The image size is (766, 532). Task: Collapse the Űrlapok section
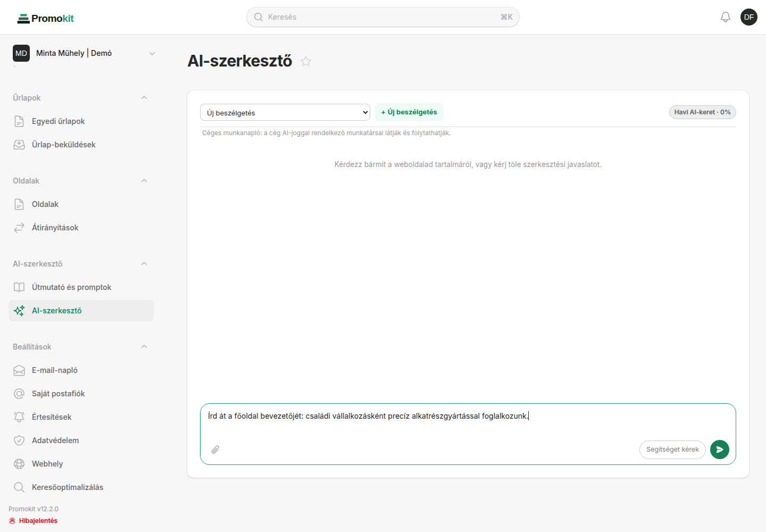click(144, 98)
